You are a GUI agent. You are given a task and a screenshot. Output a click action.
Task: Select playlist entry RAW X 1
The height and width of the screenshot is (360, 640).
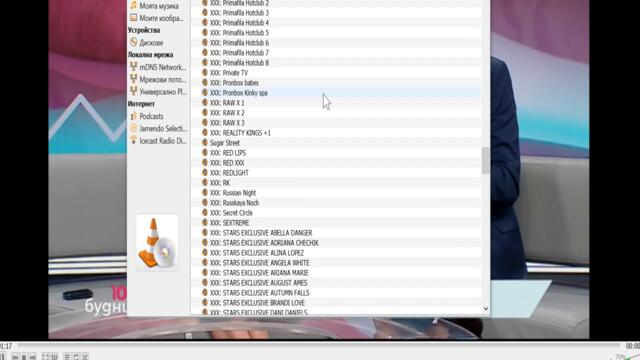pos(336,103)
